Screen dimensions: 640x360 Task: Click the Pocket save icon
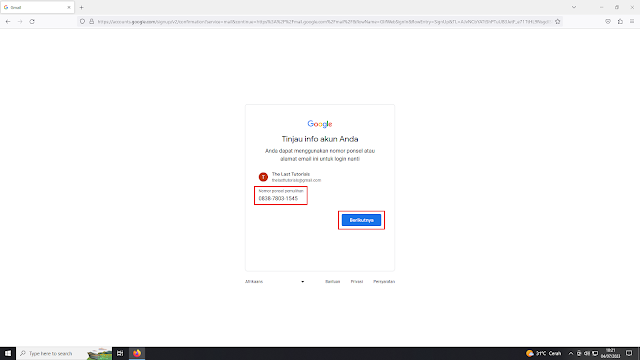[608, 22]
